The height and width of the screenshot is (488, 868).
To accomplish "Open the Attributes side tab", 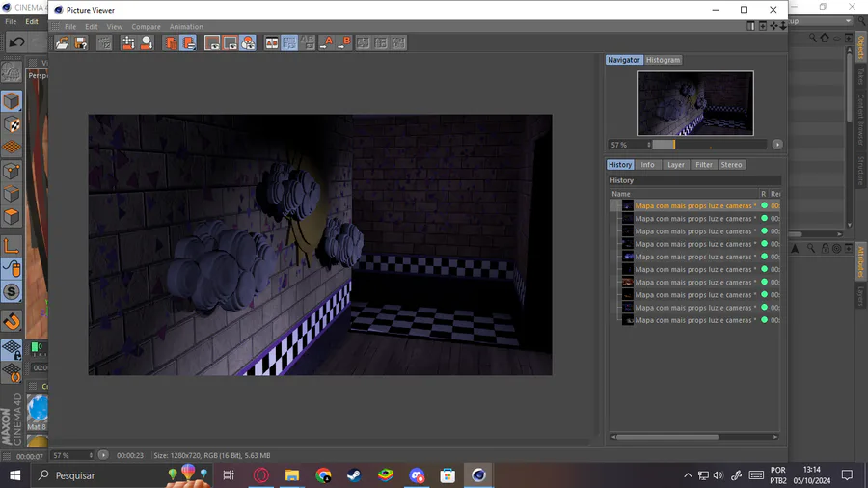I will (861, 261).
